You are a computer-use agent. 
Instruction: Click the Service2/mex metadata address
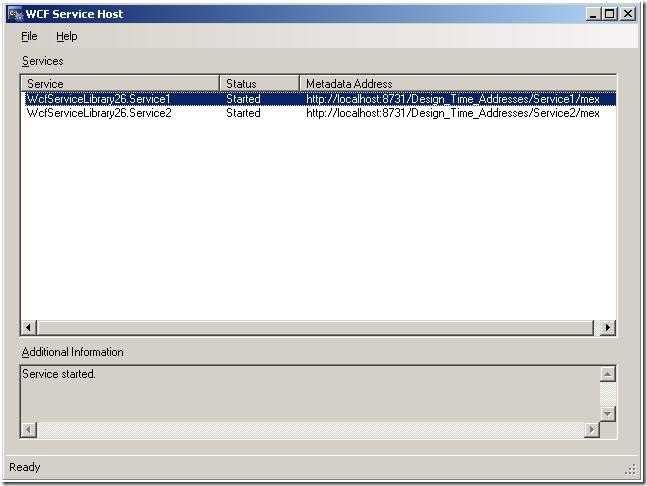click(453, 113)
